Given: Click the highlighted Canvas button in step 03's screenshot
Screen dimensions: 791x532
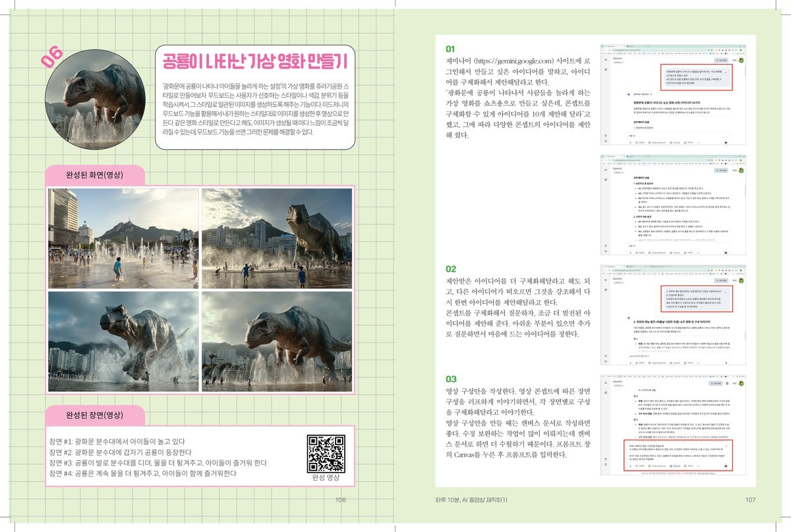Looking at the screenshot, I should (675, 466).
